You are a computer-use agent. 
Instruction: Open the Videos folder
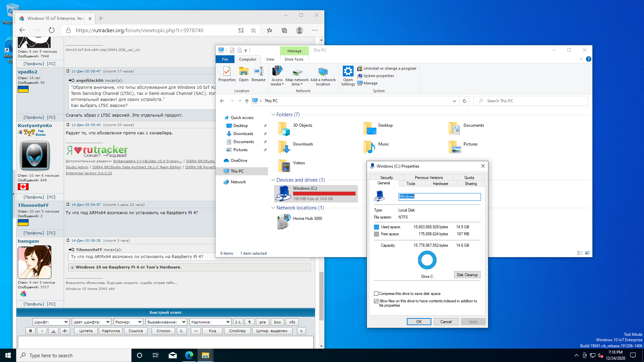[x=291, y=166]
